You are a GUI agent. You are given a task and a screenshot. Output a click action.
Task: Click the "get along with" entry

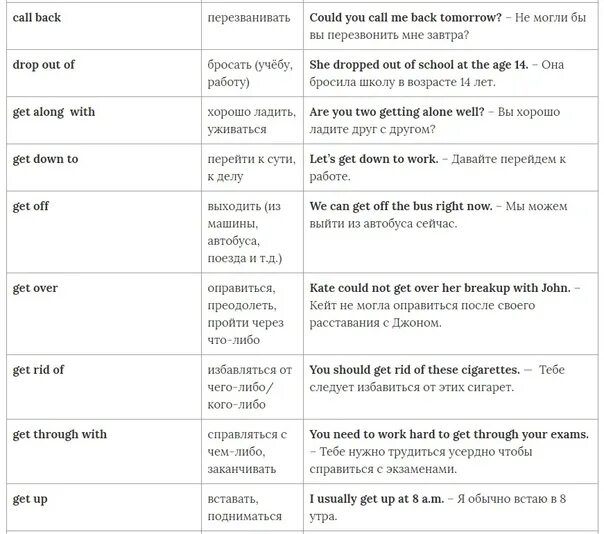point(54,112)
